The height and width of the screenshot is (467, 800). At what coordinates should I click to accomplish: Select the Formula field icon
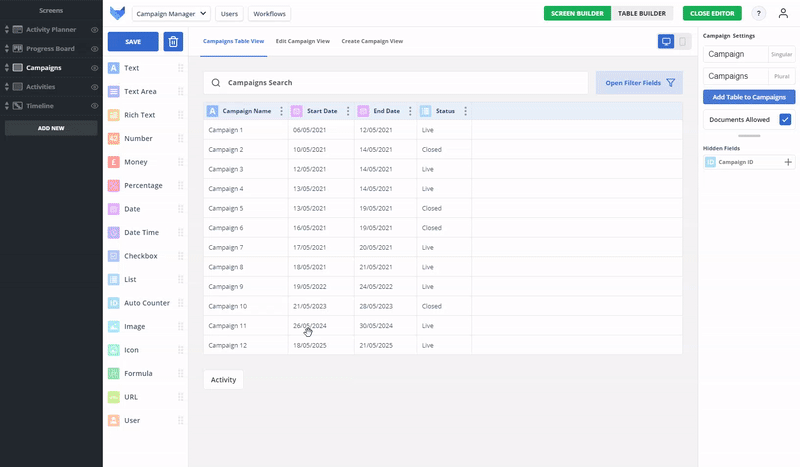114,373
